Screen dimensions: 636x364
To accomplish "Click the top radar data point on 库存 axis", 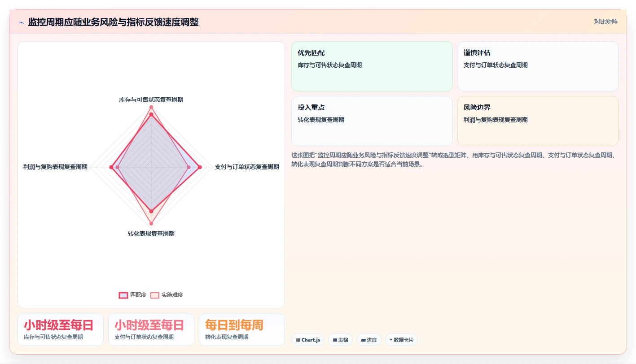I will coord(151,107).
